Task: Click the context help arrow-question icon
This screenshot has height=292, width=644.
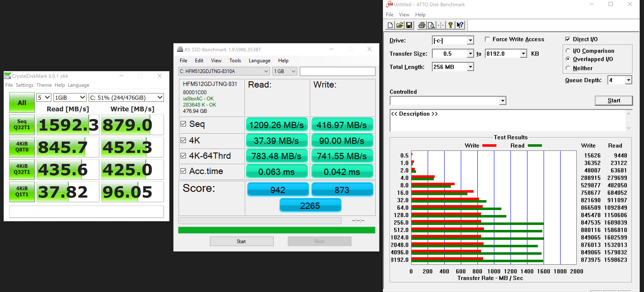Action: pos(460,25)
